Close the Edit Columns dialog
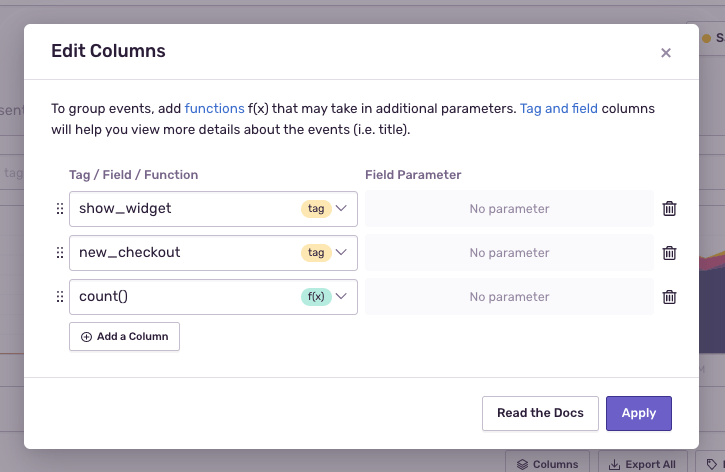Image resolution: width=725 pixels, height=472 pixels. click(665, 53)
